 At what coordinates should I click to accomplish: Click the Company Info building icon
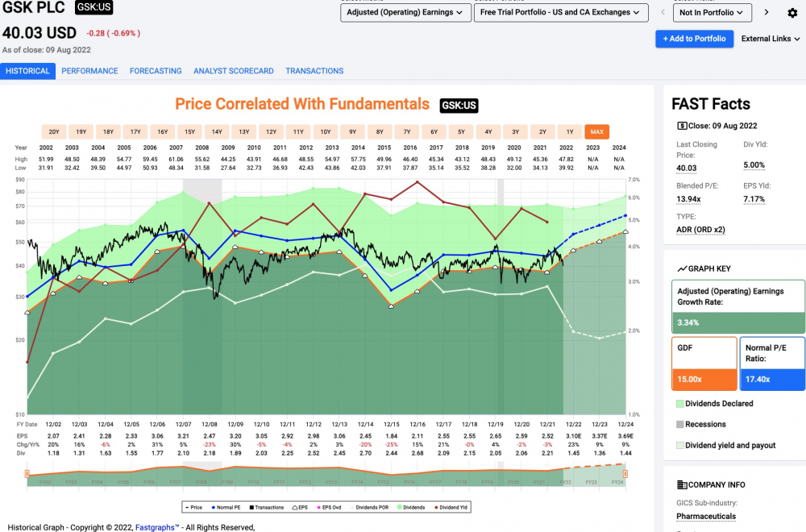click(682, 484)
